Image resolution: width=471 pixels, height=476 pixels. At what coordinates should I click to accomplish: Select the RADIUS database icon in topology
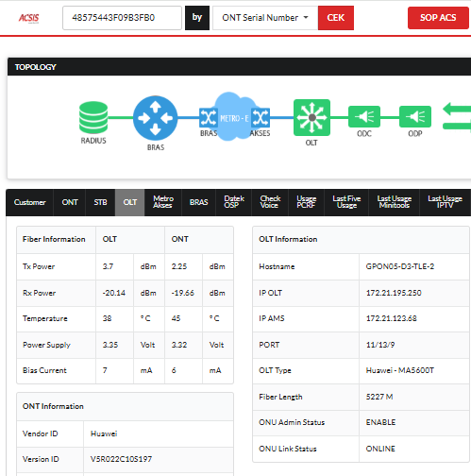93,117
